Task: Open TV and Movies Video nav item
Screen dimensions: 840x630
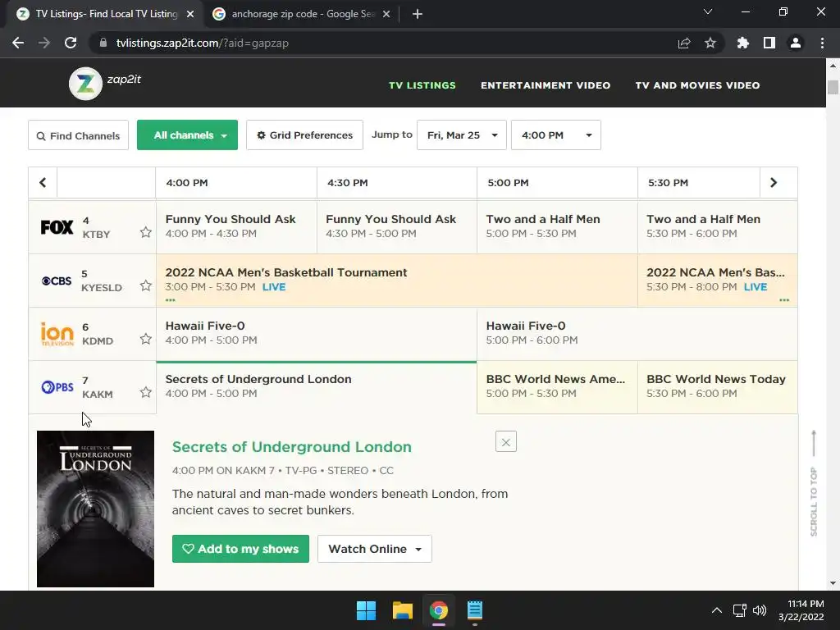Action: pos(697,85)
